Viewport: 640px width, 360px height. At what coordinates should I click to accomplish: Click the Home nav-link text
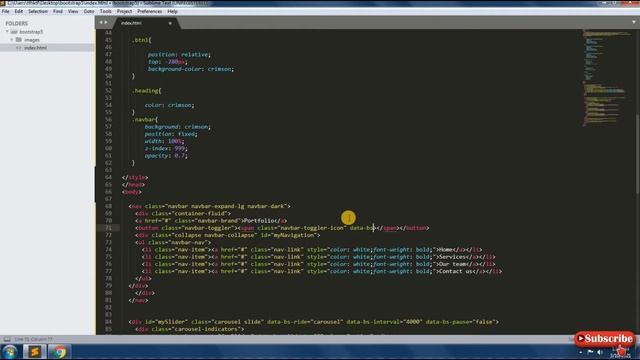[445, 249]
